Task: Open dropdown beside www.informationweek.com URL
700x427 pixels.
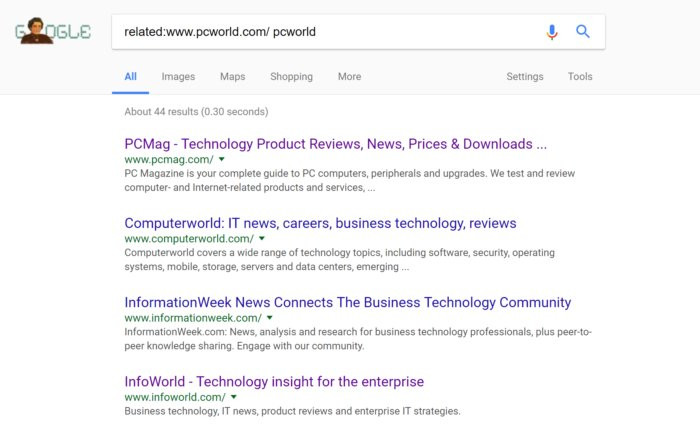Action: click(x=270, y=317)
